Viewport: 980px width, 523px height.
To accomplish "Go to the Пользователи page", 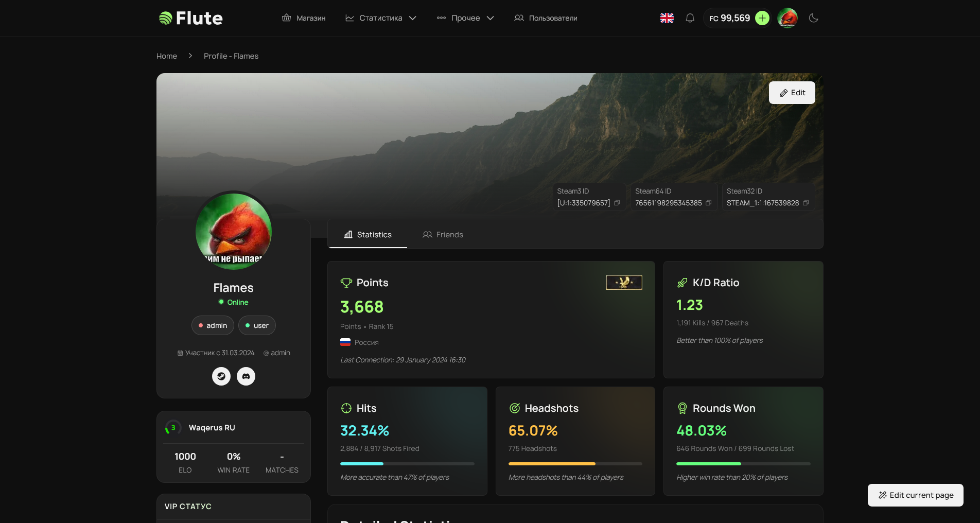I will [546, 18].
